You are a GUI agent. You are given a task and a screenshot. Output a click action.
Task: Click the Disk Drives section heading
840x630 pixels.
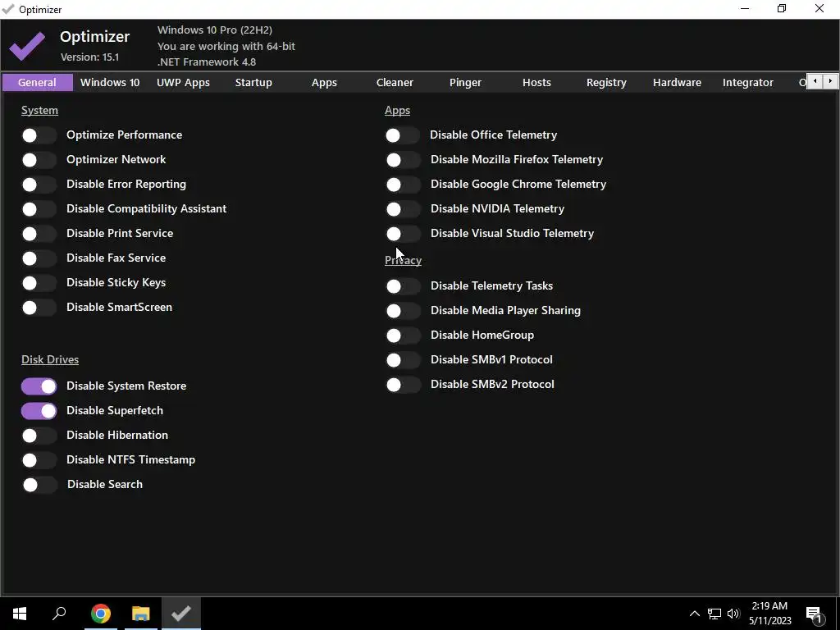[50, 359]
